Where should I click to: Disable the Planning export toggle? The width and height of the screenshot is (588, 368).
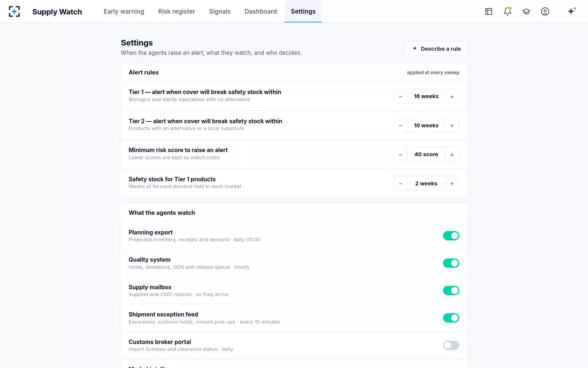click(x=451, y=236)
